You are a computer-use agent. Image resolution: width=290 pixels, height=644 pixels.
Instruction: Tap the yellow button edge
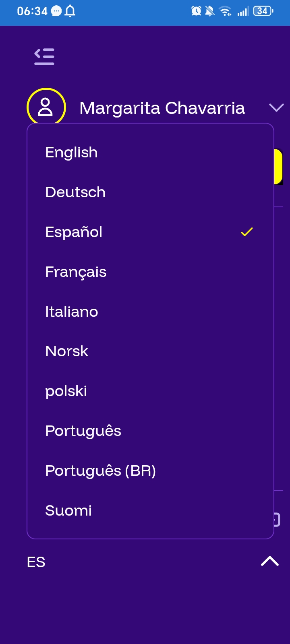(x=278, y=167)
